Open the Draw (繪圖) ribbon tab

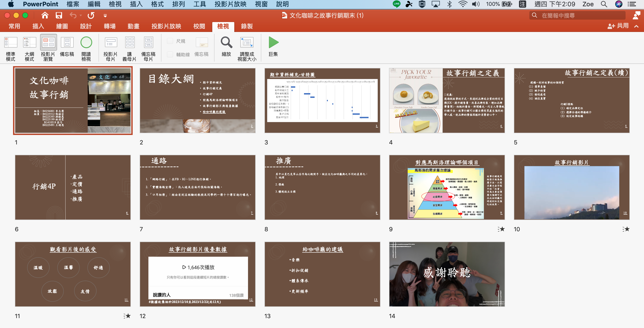(x=62, y=26)
